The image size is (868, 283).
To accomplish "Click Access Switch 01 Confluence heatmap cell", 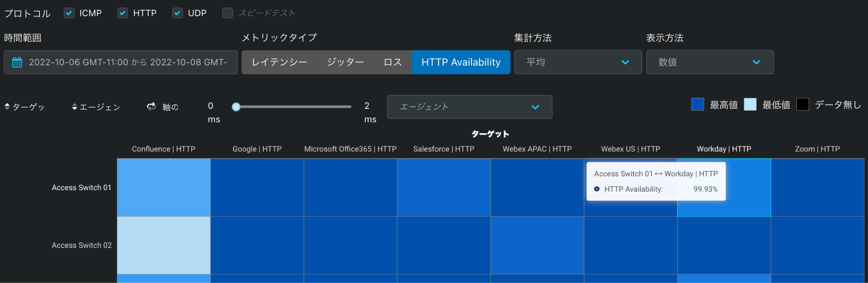I will pos(164,188).
